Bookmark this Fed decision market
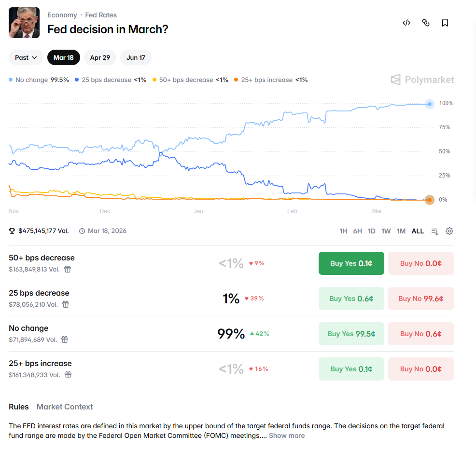Image resolution: width=476 pixels, height=449 pixels. point(445,23)
